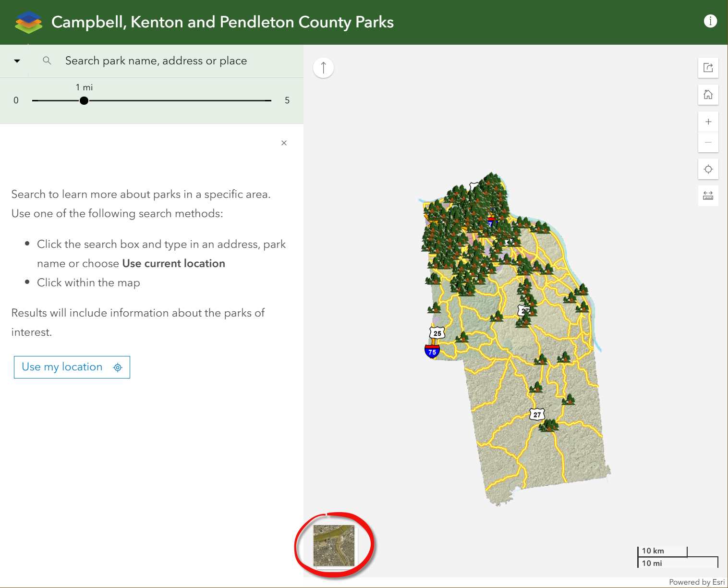Dismiss the search instructions panel

pyautogui.click(x=284, y=143)
